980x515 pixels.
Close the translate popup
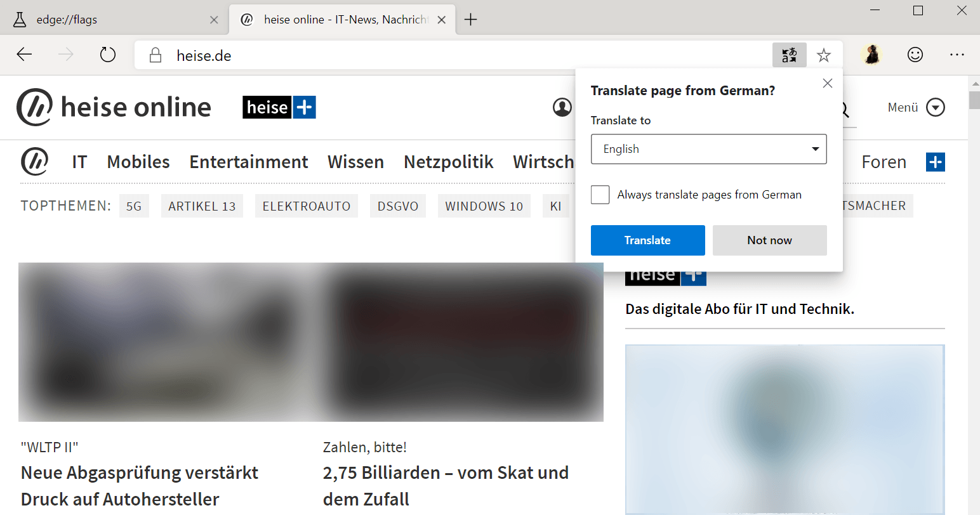point(827,83)
